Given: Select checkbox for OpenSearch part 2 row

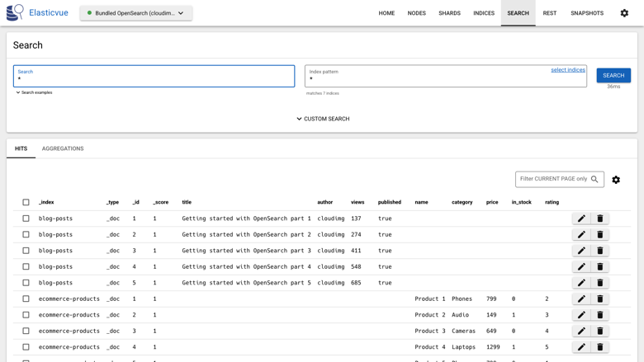Looking at the screenshot, I should pyautogui.click(x=26, y=234).
